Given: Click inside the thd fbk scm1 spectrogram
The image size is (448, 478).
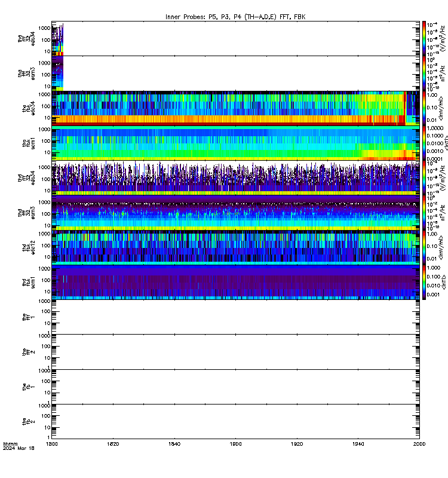Looking at the screenshot, I should click(x=235, y=282).
